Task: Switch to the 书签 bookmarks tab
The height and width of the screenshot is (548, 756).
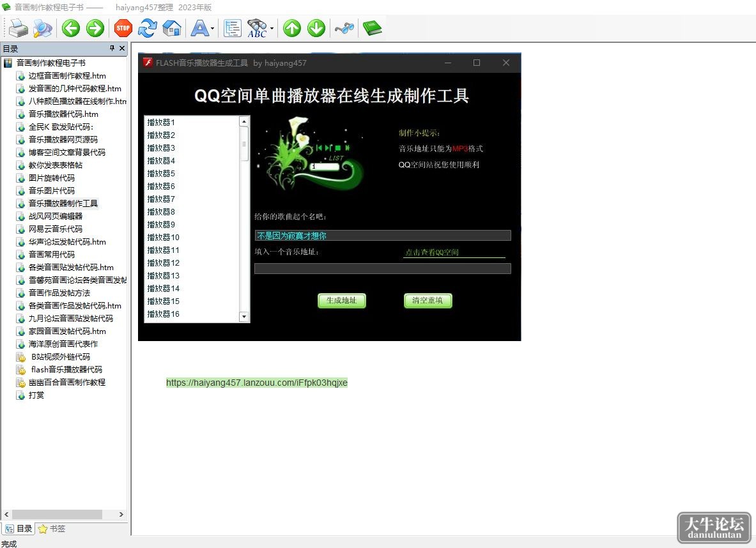Action: 52,529
